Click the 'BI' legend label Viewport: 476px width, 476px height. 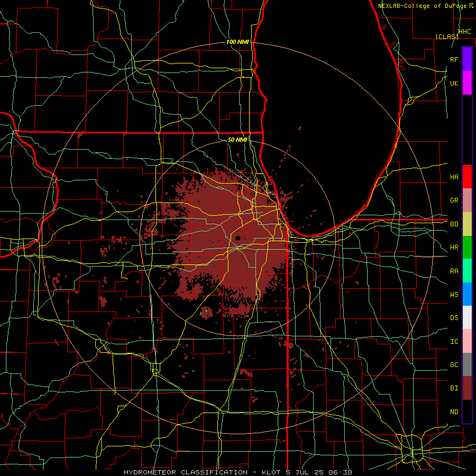[454, 388]
